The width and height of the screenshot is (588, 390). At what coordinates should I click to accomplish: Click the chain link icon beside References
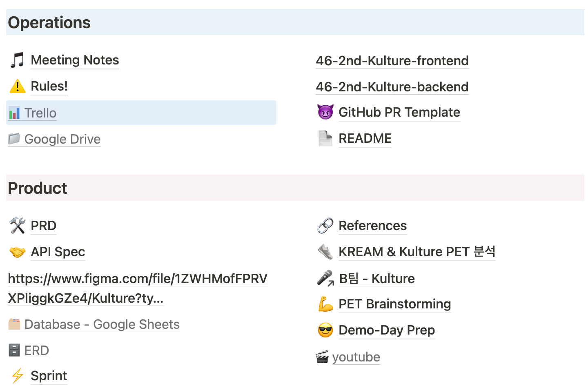pos(325,226)
